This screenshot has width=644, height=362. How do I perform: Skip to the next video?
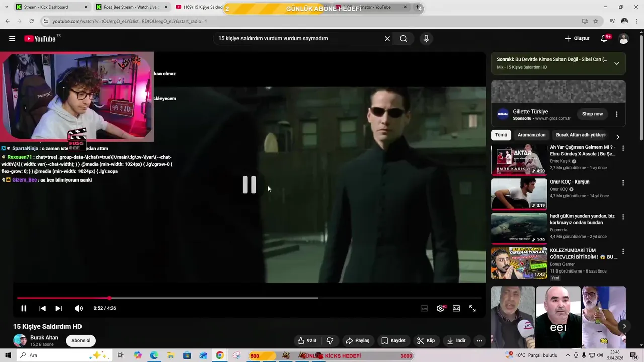pyautogui.click(x=59, y=308)
